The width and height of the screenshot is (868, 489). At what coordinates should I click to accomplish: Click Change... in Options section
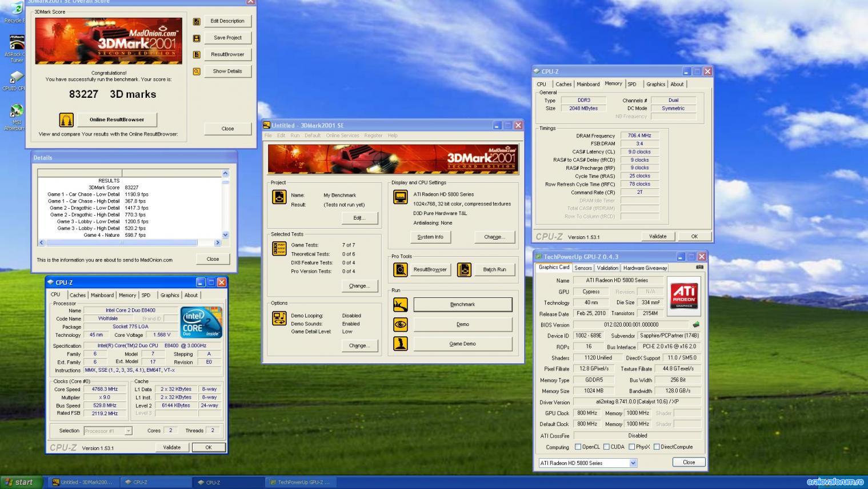pyautogui.click(x=359, y=345)
